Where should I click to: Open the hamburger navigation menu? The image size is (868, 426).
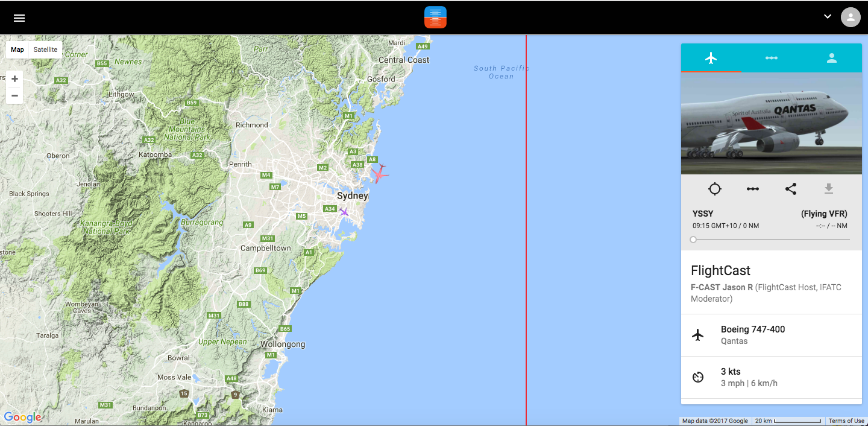pos(19,17)
